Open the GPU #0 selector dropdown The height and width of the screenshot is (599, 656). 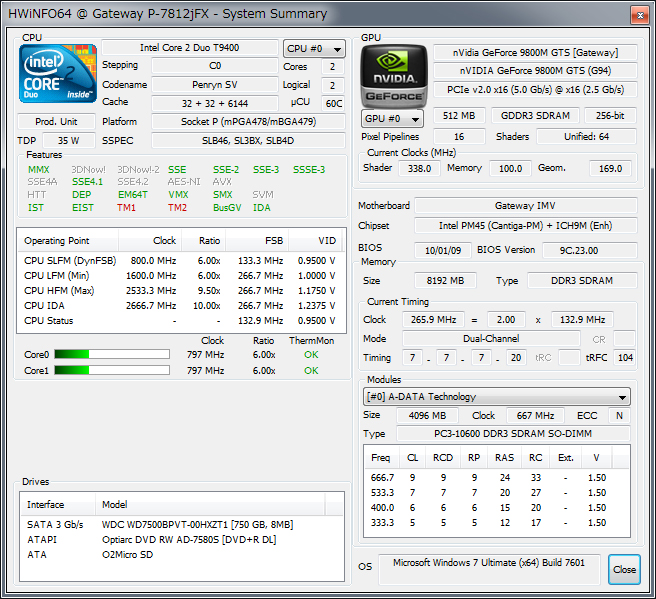(392, 119)
